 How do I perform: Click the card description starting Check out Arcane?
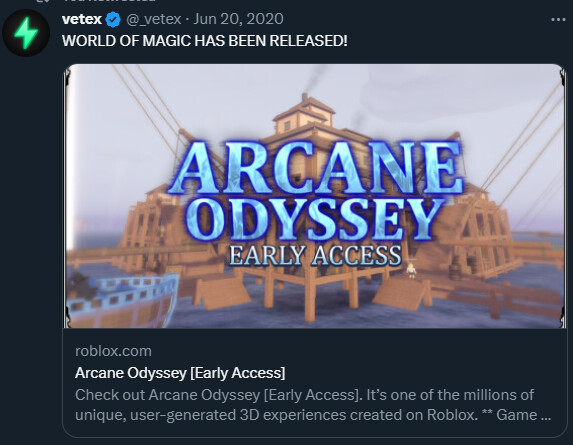pos(313,405)
